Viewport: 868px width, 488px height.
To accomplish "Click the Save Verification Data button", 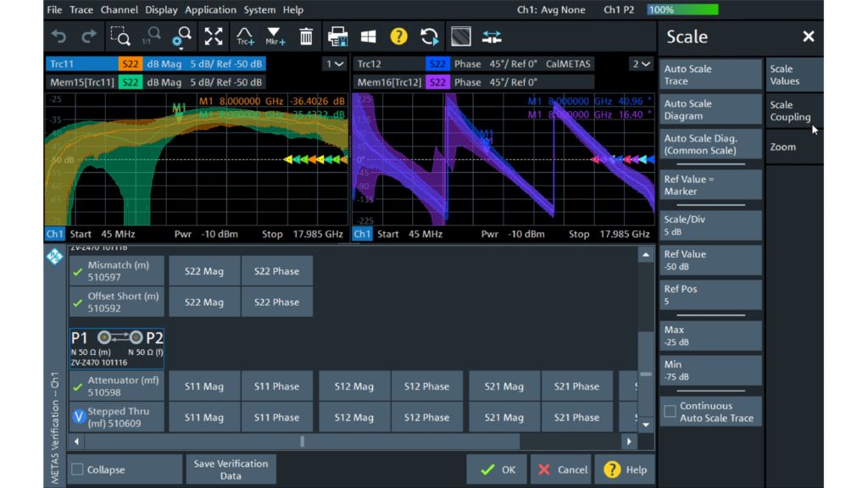I will (231, 469).
